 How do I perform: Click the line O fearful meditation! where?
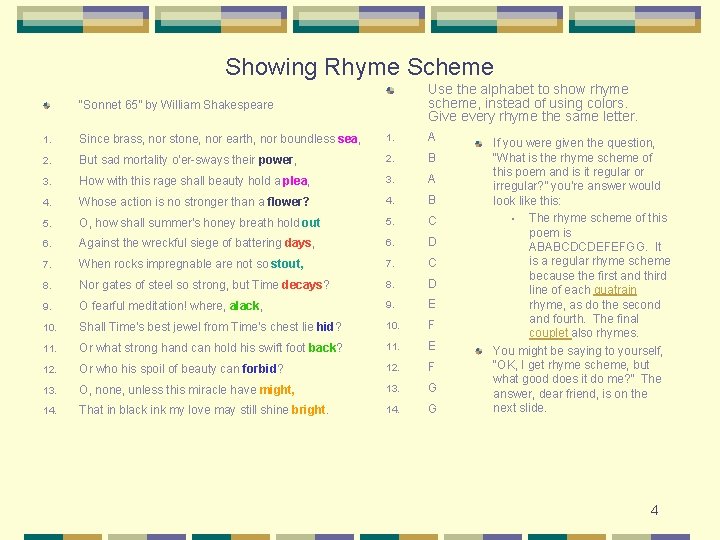click(x=170, y=306)
